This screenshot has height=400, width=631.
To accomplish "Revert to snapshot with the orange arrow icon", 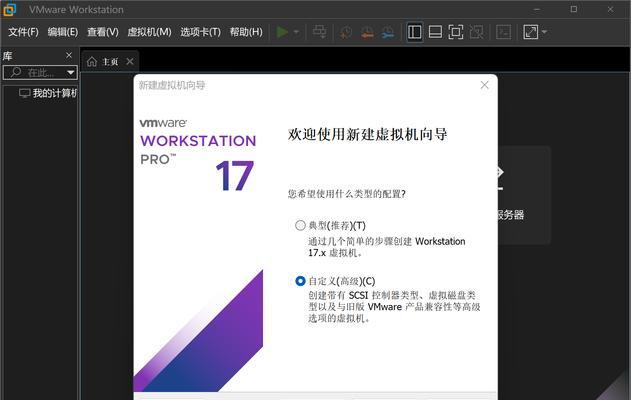I will pos(367,32).
